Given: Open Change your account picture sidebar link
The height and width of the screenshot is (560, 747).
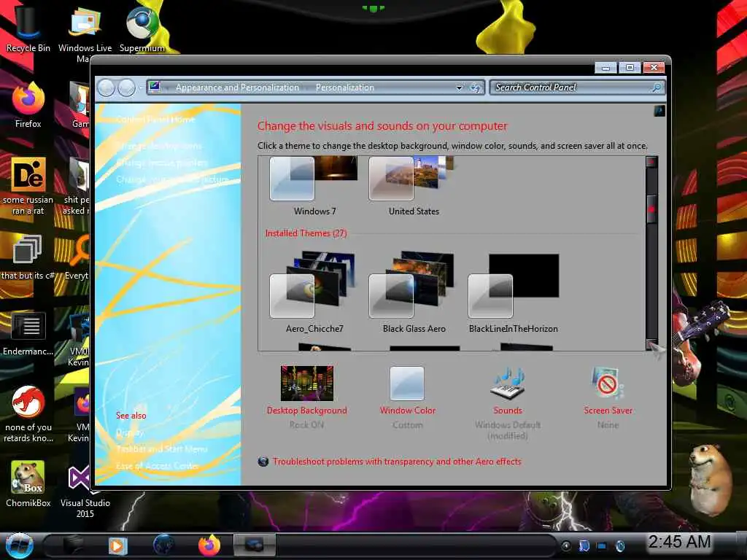Looking at the screenshot, I should pos(172,179).
